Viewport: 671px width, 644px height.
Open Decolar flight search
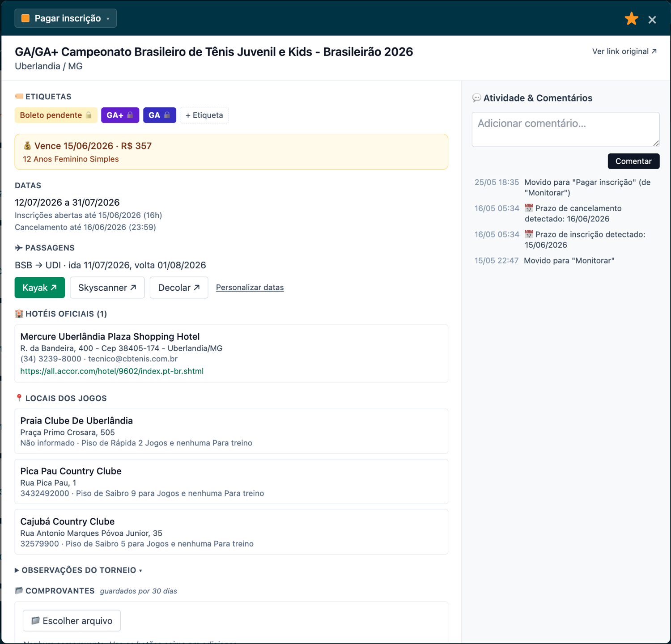coord(179,288)
